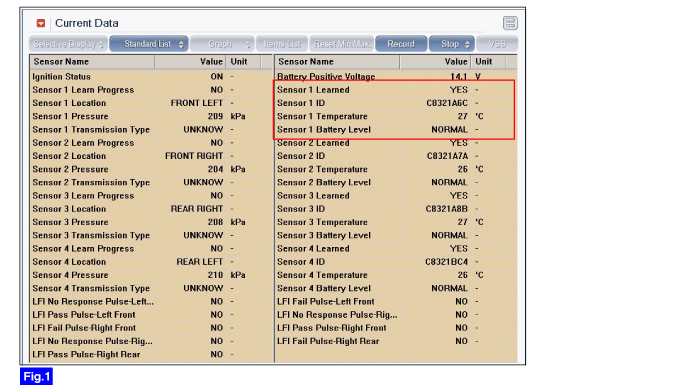Open the Stop dropdown button
This screenshot has height=392, width=700.
451,44
